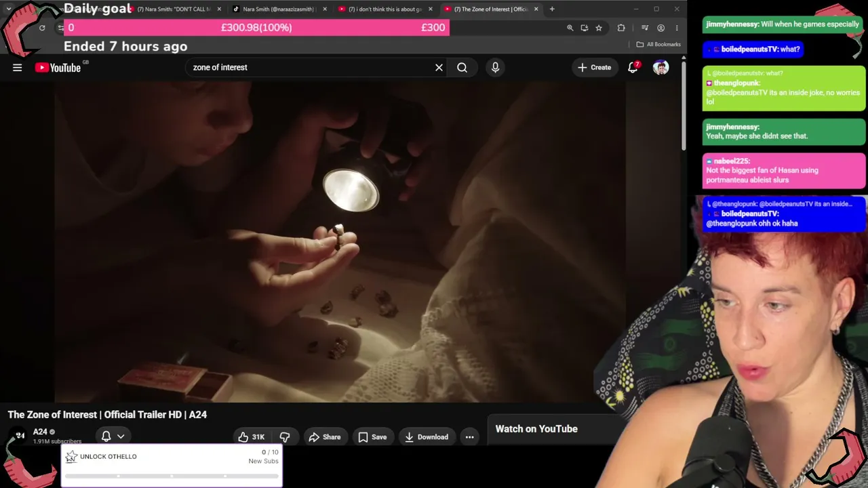Viewport: 868px width, 488px height.
Task: Like the Zone of Interest trailer
Action: click(251, 437)
